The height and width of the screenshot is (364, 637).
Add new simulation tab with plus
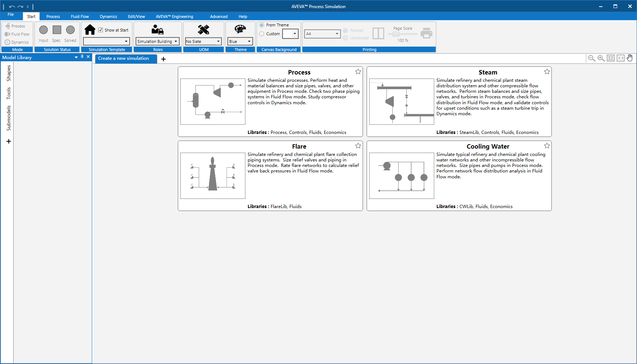click(x=163, y=59)
